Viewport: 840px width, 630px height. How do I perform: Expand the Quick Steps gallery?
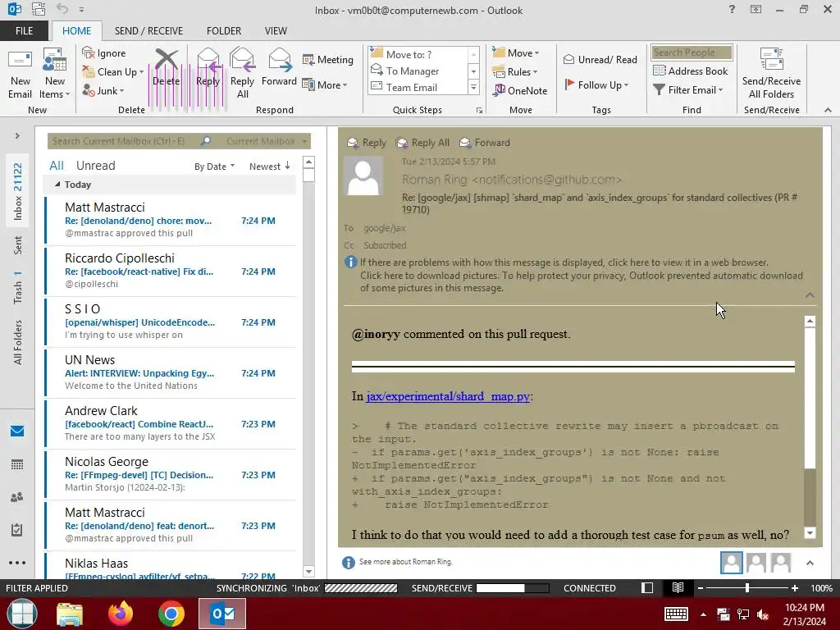pos(473,87)
